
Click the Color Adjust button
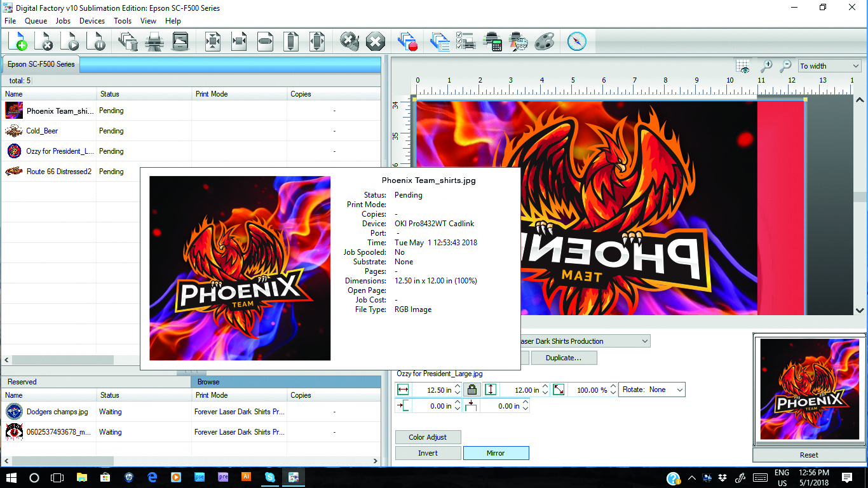tap(428, 437)
